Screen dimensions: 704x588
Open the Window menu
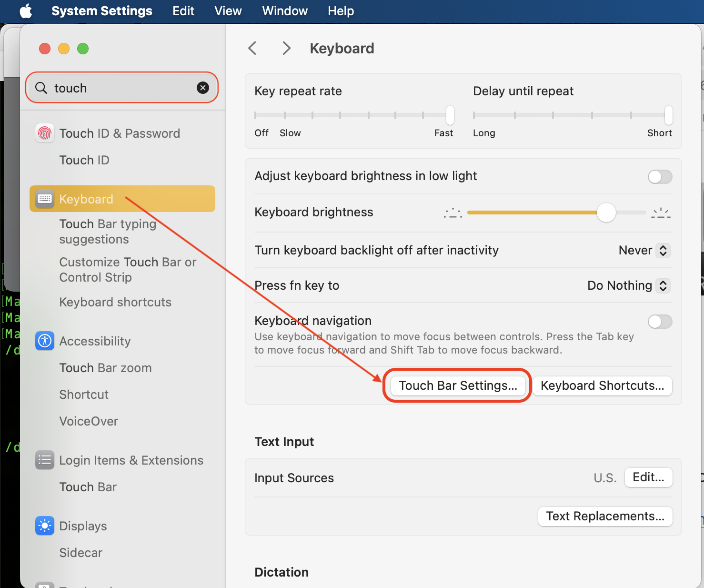[x=285, y=11]
